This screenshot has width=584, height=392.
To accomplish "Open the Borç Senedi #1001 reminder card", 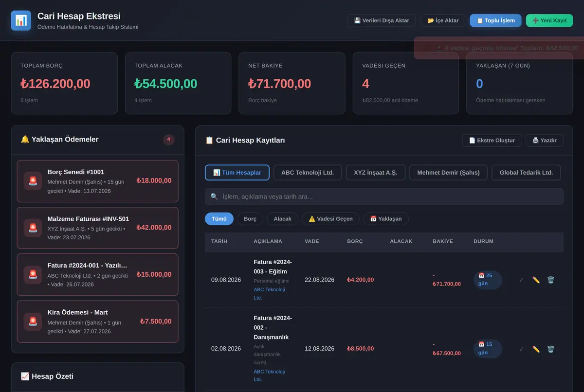I will point(97,181).
